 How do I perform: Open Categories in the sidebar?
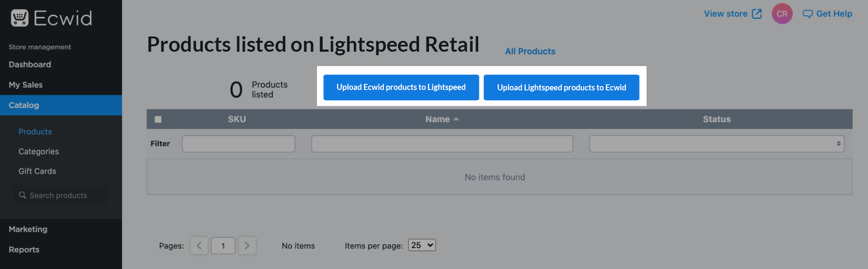(39, 152)
